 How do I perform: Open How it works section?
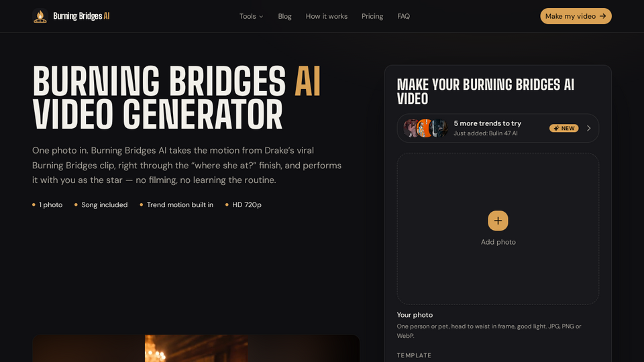tap(327, 16)
